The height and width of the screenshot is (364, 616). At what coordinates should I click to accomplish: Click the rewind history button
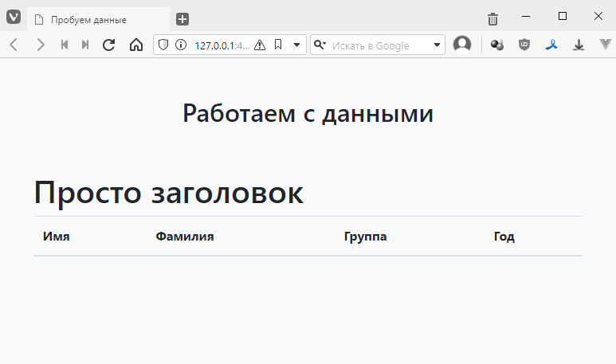[64, 45]
